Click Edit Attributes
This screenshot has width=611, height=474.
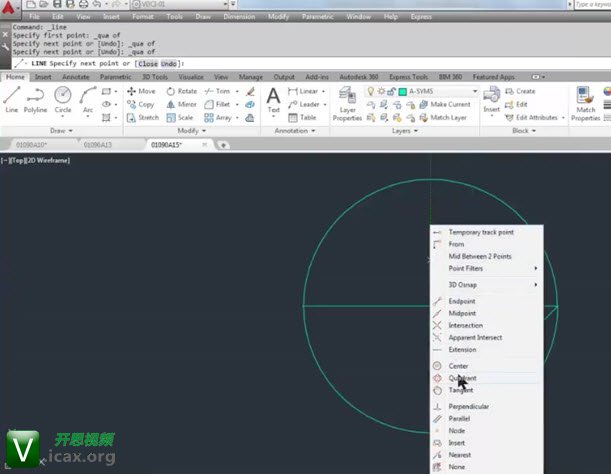(x=532, y=117)
